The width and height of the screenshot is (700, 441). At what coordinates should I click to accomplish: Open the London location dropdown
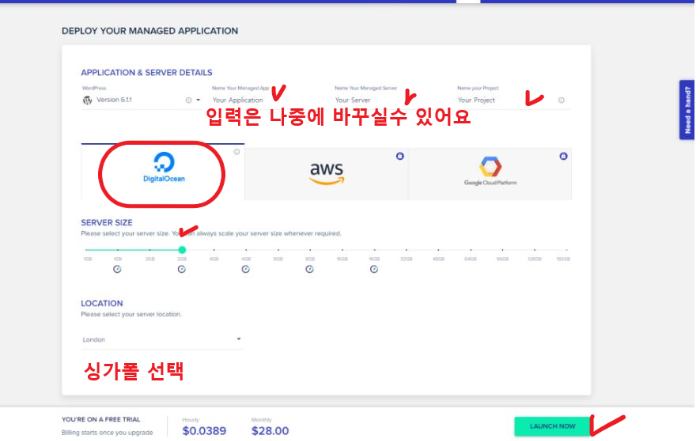click(162, 340)
